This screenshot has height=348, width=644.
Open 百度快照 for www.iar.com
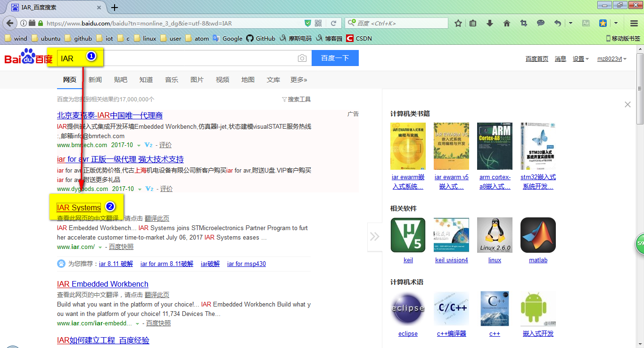(121, 247)
